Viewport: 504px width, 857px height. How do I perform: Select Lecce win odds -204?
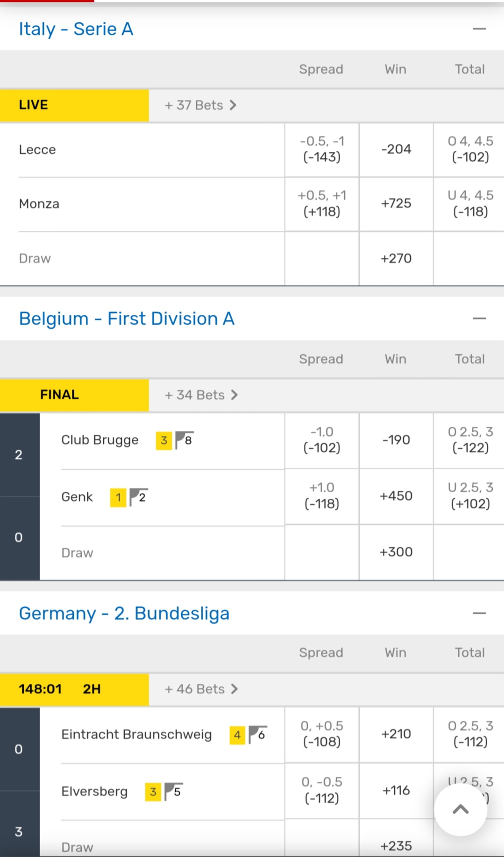[x=396, y=149]
